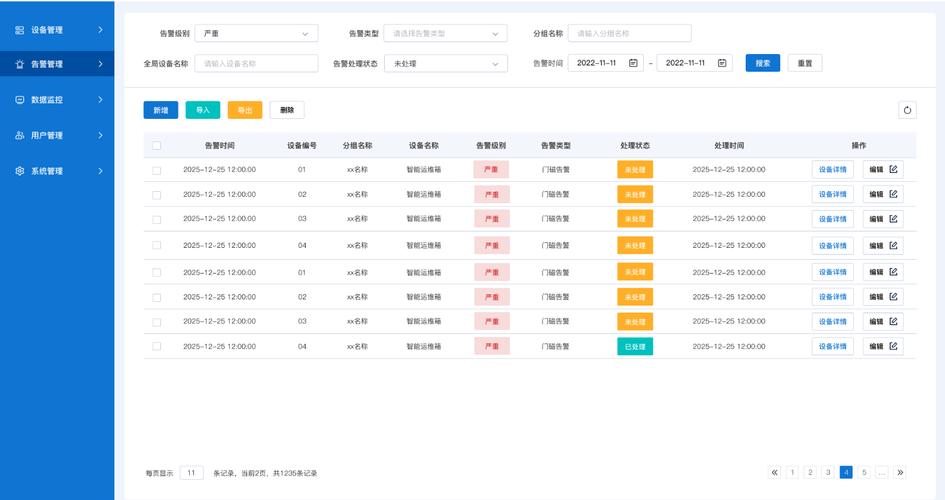
Task: Open the 告警类型 dropdown
Action: click(445, 34)
